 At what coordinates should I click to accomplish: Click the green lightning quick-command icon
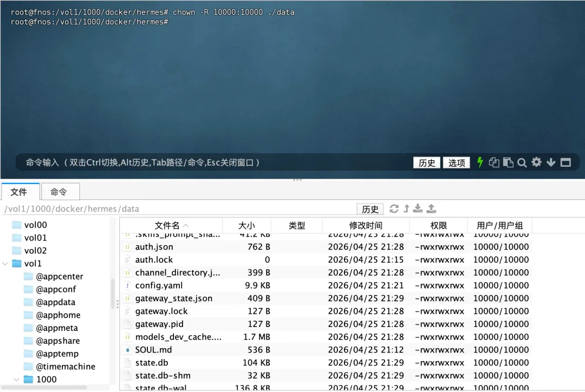480,162
